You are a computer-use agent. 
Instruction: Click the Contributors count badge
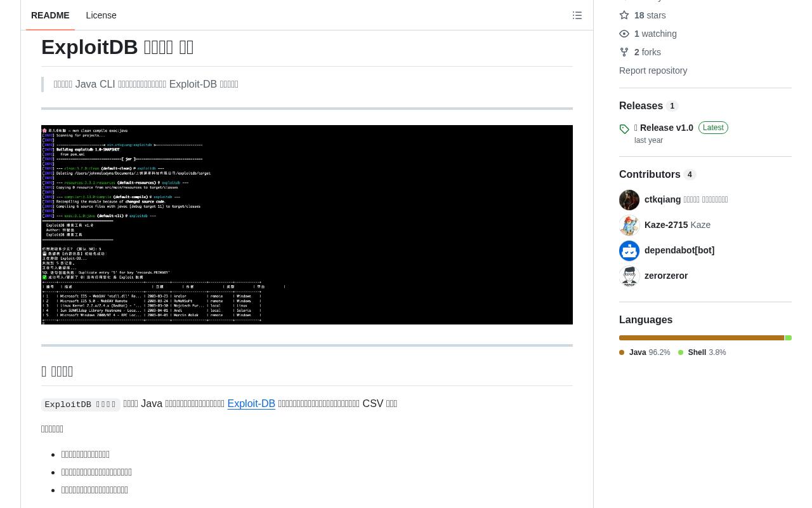[x=690, y=175]
